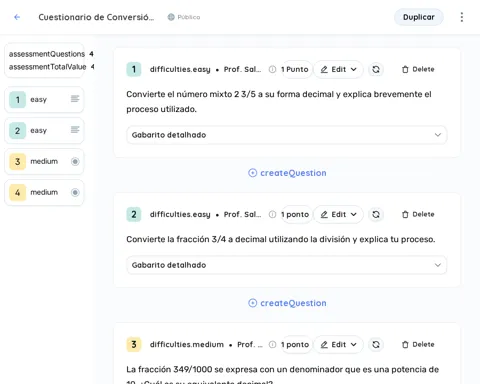Click the green number 1 badge in question 1 card

point(134,69)
